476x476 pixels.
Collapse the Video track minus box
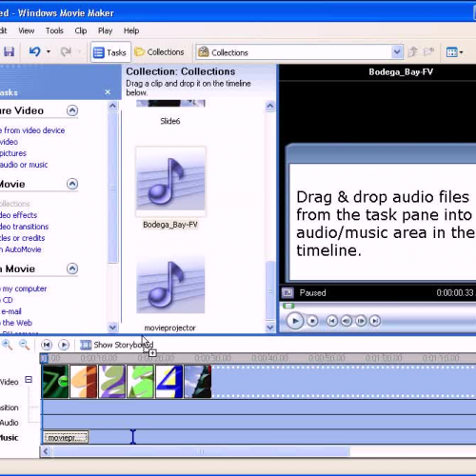pos(29,380)
